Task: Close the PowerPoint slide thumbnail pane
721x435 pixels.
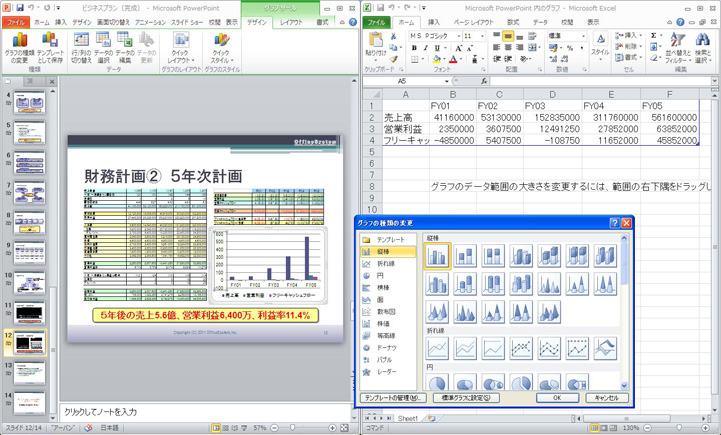Action: (52, 81)
